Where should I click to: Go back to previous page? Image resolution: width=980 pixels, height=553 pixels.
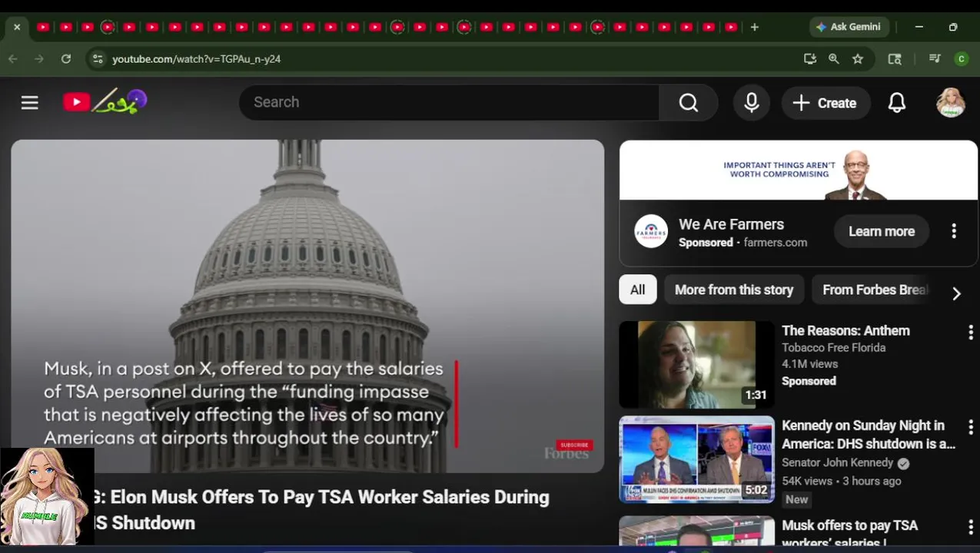click(x=13, y=58)
